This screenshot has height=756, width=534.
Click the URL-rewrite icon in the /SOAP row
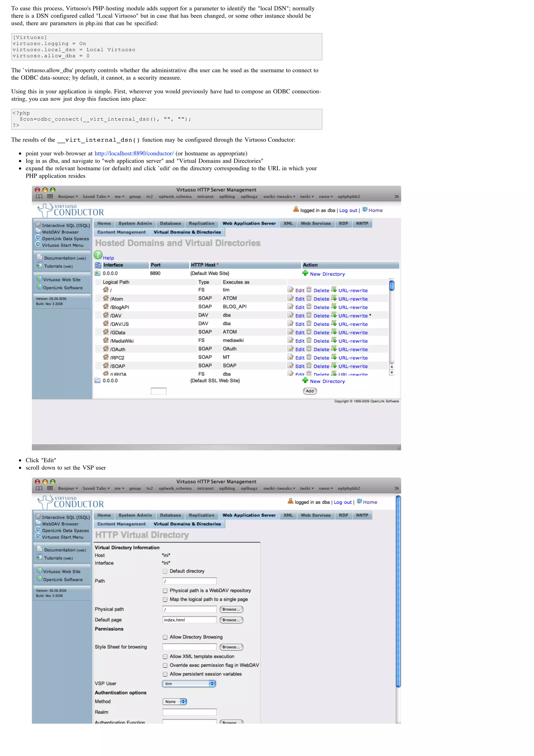point(334,365)
